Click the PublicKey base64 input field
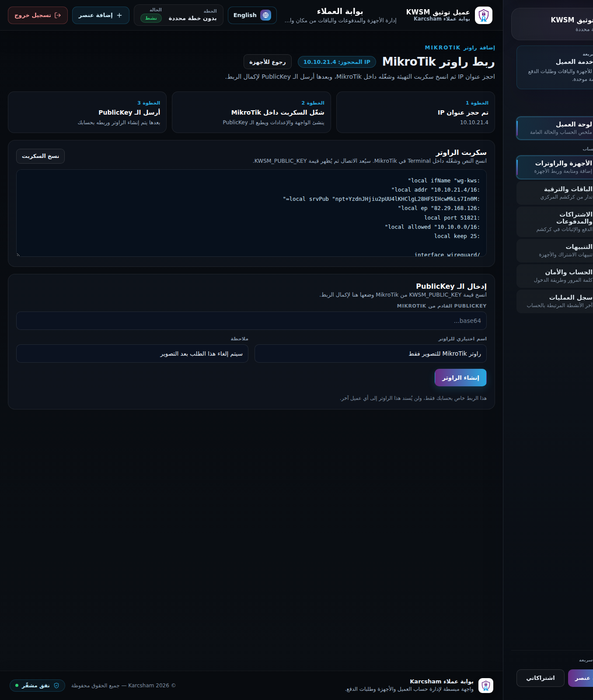The width and height of the screenshot is (593, 700). click(x=251, y=321)
